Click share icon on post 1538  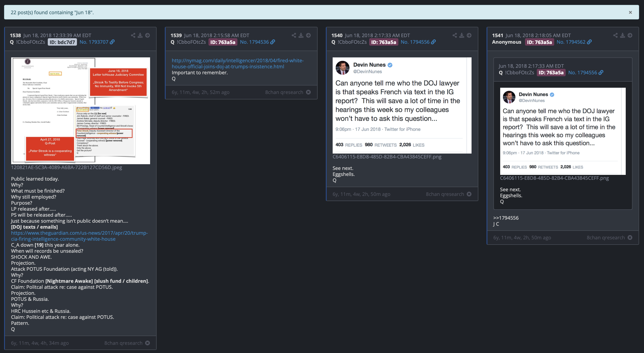[133, 35]
